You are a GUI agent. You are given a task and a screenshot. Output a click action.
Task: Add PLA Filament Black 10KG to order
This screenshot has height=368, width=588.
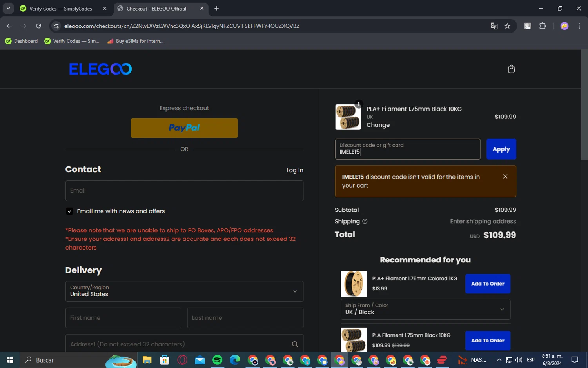(x=488, y=341)
